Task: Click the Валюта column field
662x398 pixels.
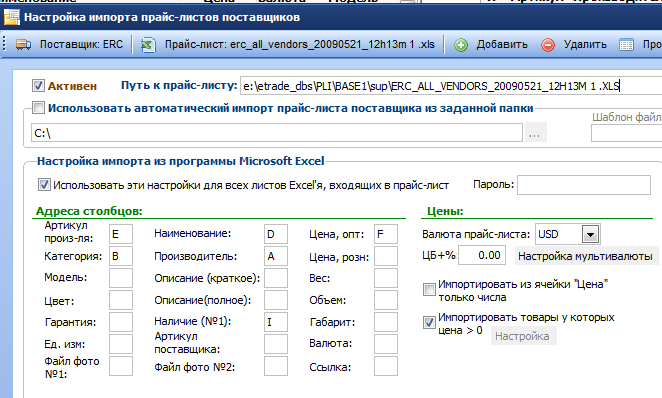Action: (386, 344)
